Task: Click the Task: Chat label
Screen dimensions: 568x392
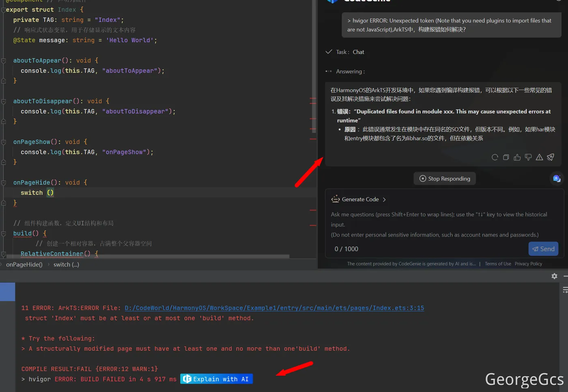Action: pos(350,52)
